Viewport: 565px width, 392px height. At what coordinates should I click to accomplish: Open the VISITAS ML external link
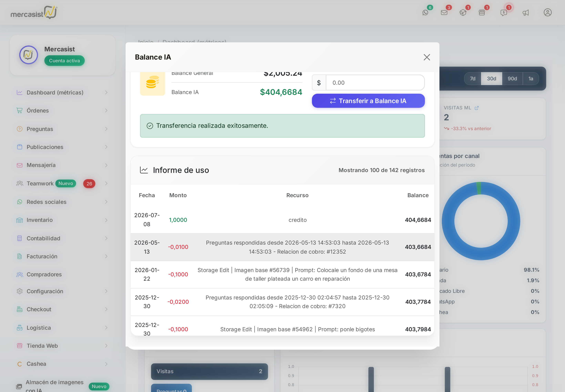477,108
